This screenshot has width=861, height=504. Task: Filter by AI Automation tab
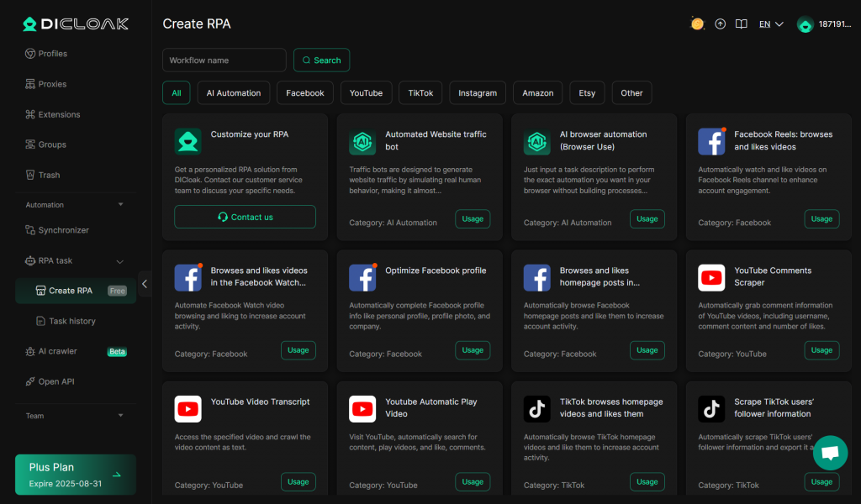click(234, 93)
